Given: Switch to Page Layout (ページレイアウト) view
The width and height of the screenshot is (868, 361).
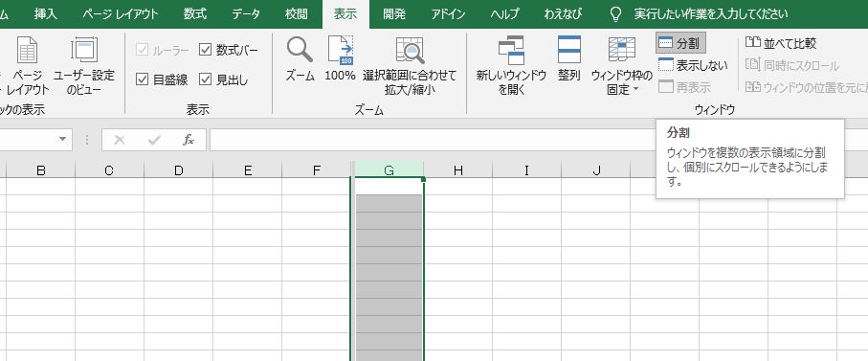Looking at the screenshot, I should point(28,65).
